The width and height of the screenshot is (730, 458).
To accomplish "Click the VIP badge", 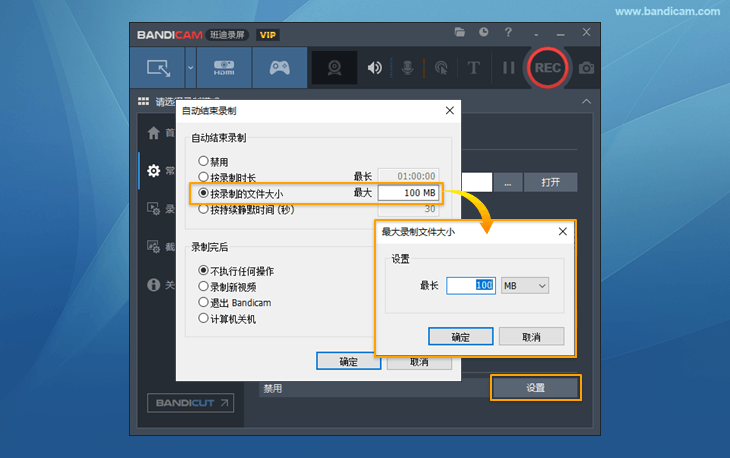I will point(268,35).
